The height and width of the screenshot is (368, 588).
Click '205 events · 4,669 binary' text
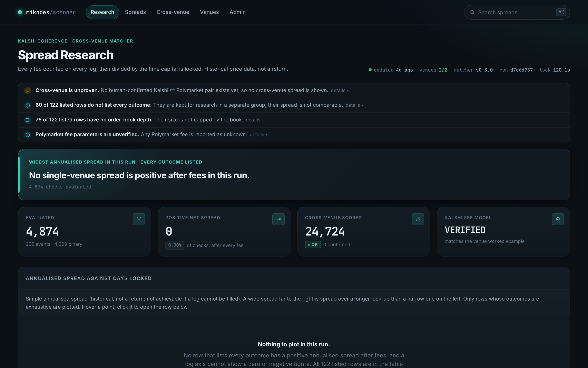(54, 244)
